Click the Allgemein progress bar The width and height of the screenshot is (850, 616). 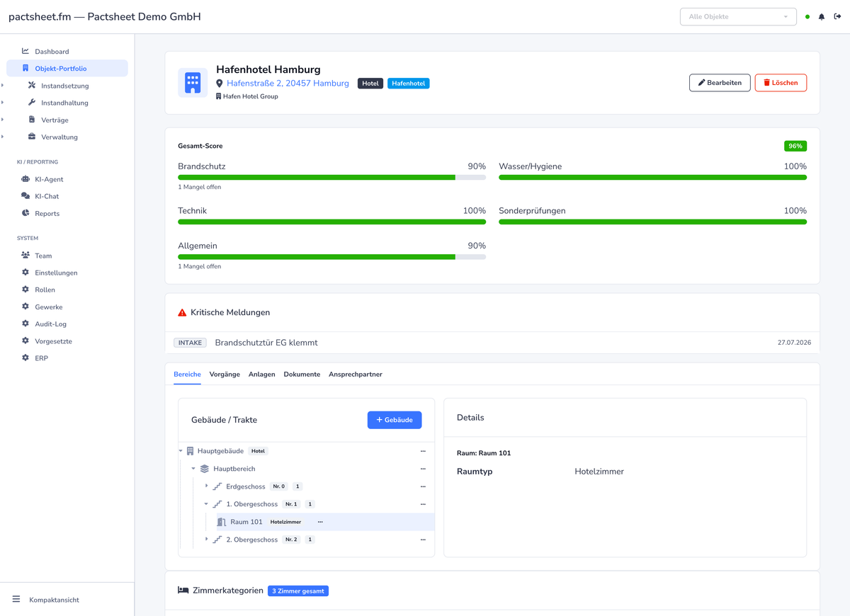[331, 257]
